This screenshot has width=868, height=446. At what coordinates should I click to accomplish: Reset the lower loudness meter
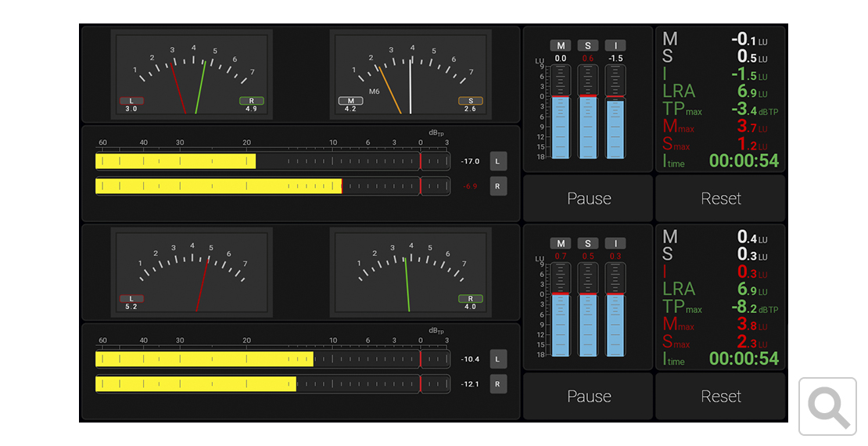point(720,397)
